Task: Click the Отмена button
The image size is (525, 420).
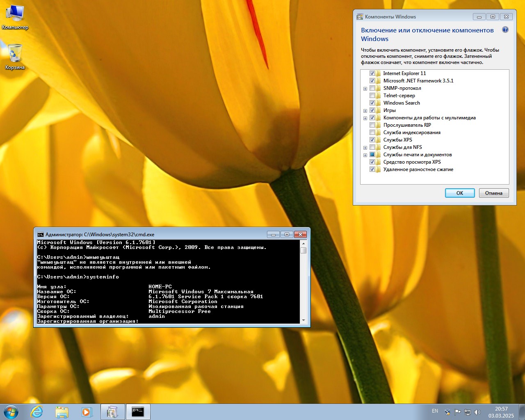Action: tap(493, 193)
